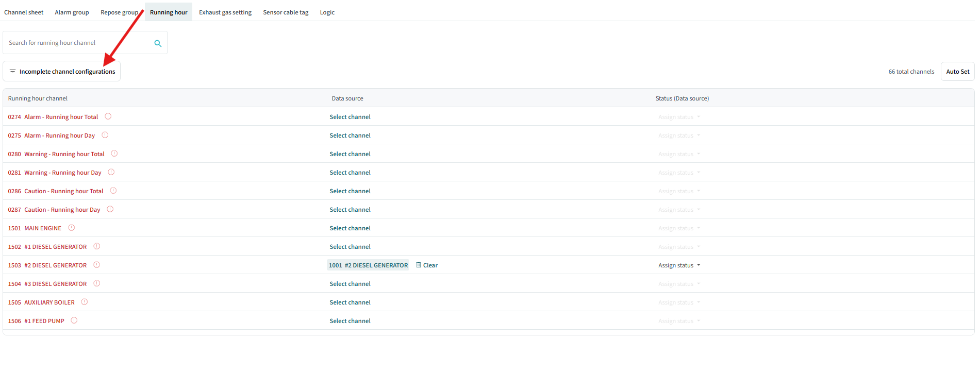The height and width of the screenshot is (372, 980).
Task: Switch to the Logic tab
Action: coord(327,12)
